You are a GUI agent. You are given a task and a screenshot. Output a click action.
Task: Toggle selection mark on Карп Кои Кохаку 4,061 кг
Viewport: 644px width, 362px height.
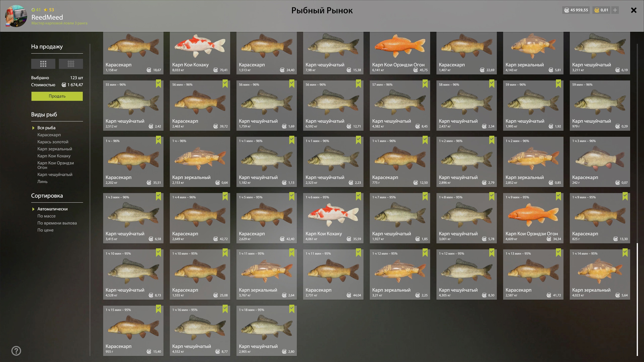[358, 196]
